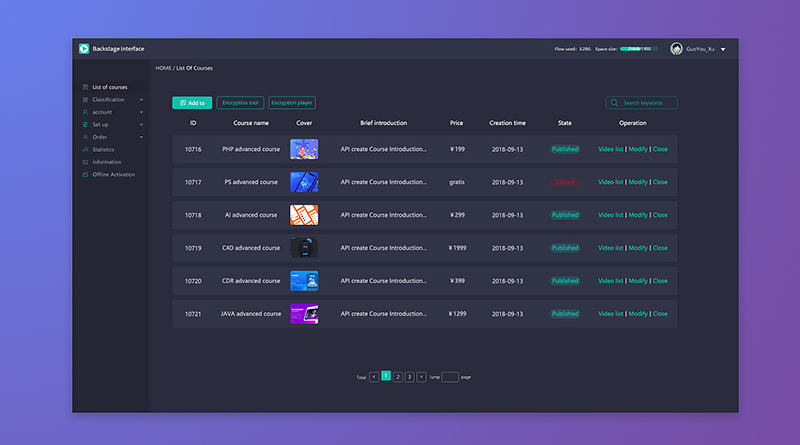Open the user account dropdown arrow
Screen dimensions: 800x445
723,49
